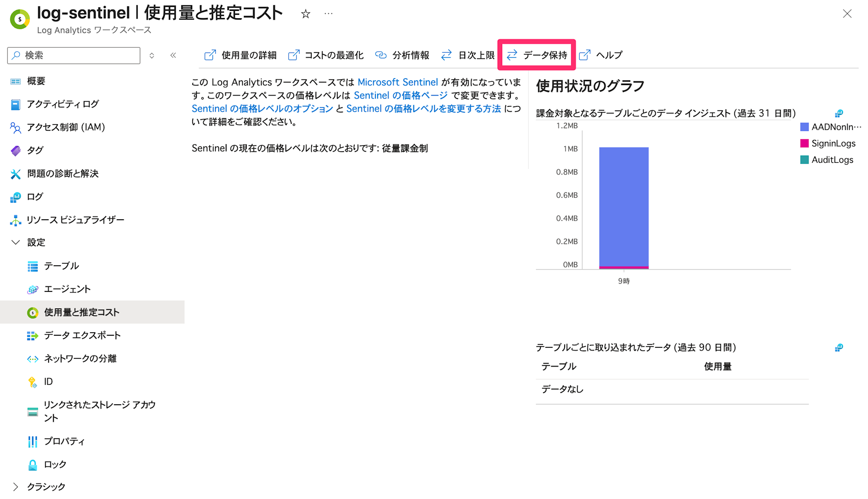Screen dimensions: 868x499
Task: Focus the 検索 sidebar search field
Action: (74, 56)
